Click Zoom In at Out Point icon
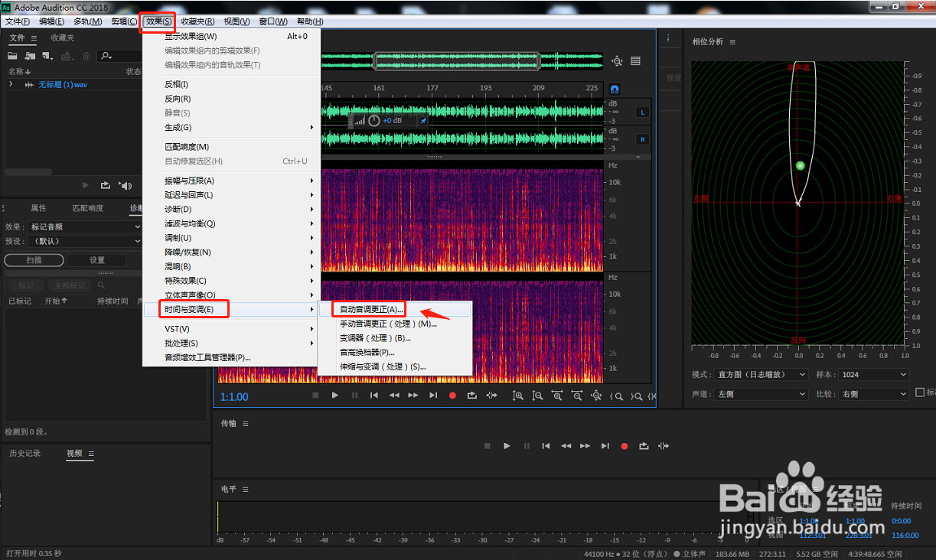This screenshot has height=560, width=936. click(x=635, y=396)
